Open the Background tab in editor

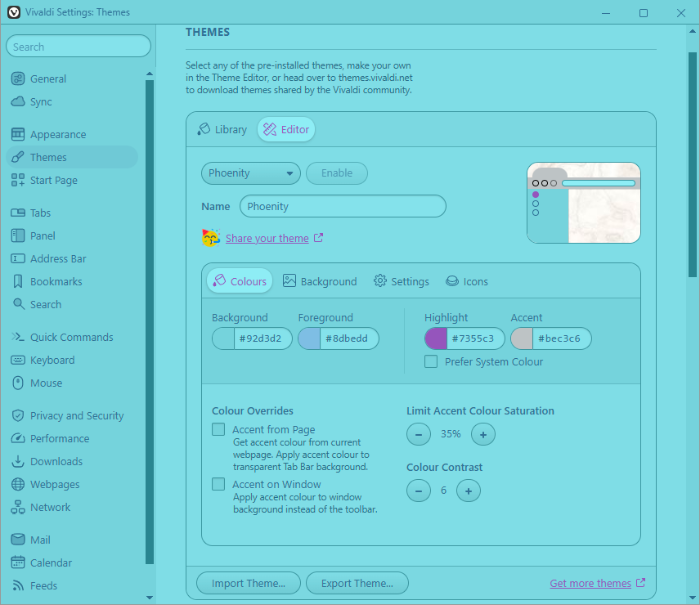(320, 281)
